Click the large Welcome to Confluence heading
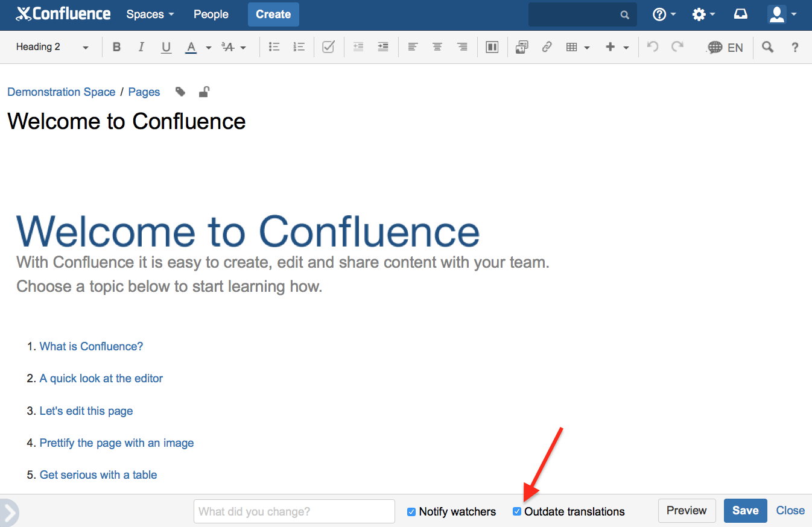The image size is (812, 527). 248,230
